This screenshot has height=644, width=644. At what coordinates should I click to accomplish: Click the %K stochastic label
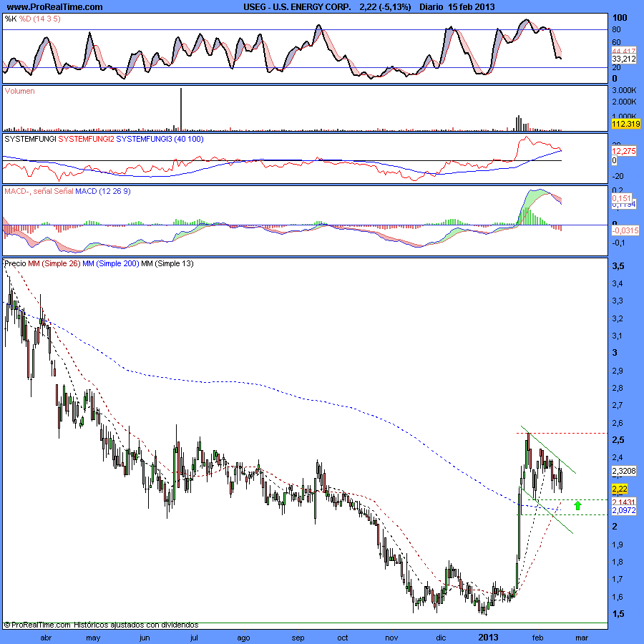click(x=11, y=19)
